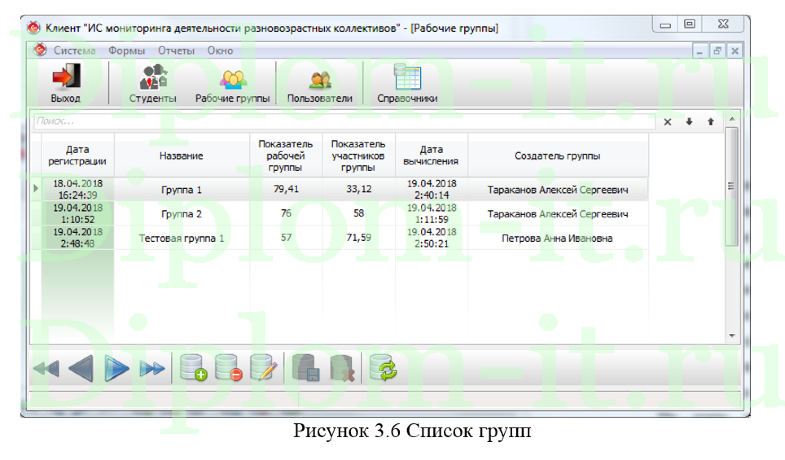785x460 pixels.
Task: Click the child window icon in menu bar
Action: coord(40,50)
